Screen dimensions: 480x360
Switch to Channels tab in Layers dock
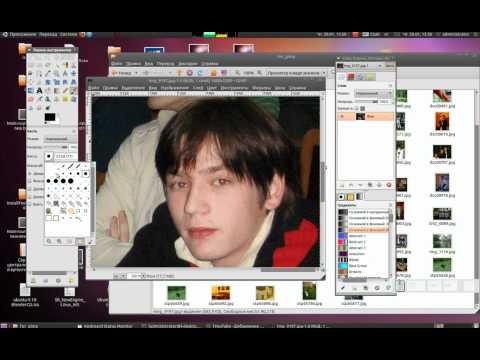[x=351, y=77]
